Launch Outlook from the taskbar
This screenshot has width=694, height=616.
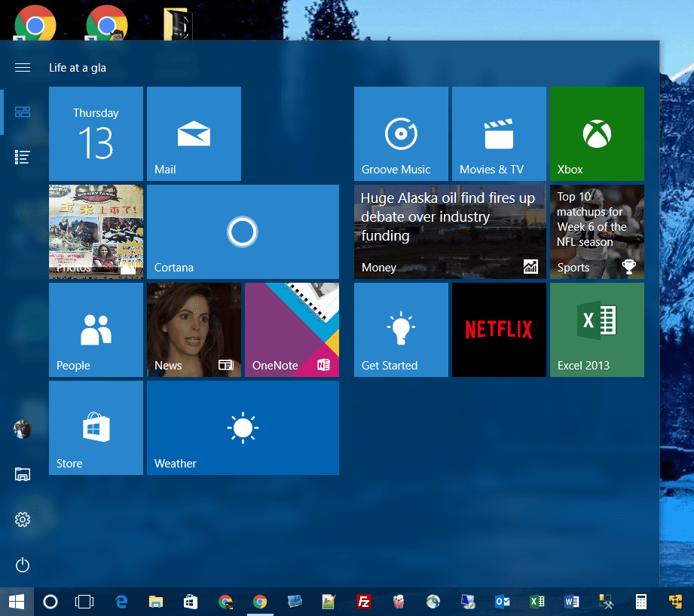503,602
